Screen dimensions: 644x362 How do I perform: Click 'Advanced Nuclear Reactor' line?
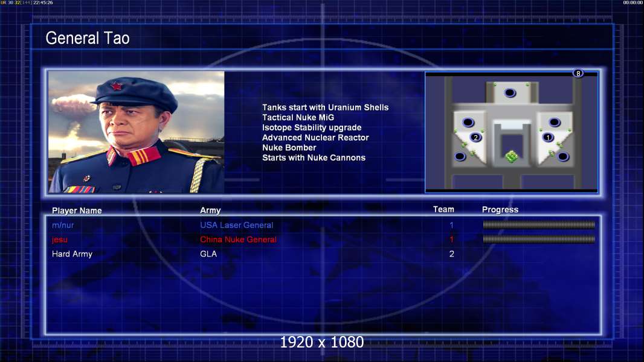pyautogui.click(x=315, y=138)
